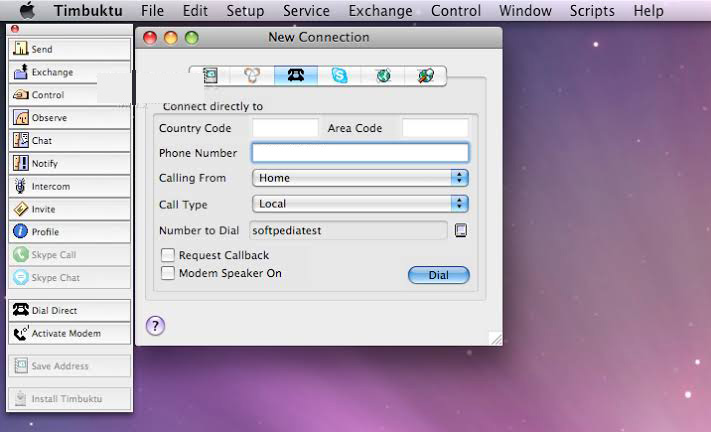711x432 pixels.
Task: Click into the Phone Number field
Action: coord(360,153)
